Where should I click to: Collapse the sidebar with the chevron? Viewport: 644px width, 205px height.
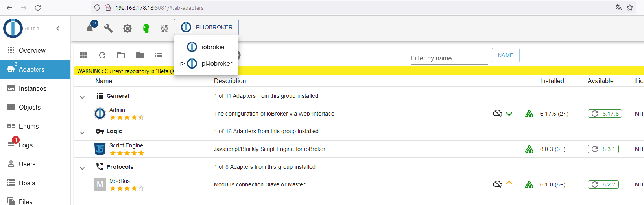[x=58, y=28]
